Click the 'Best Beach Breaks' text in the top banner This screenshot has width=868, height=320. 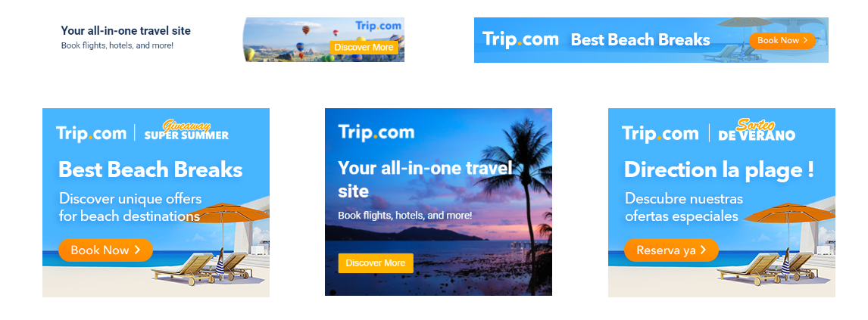pyautogui.click(x=640, y=40)
